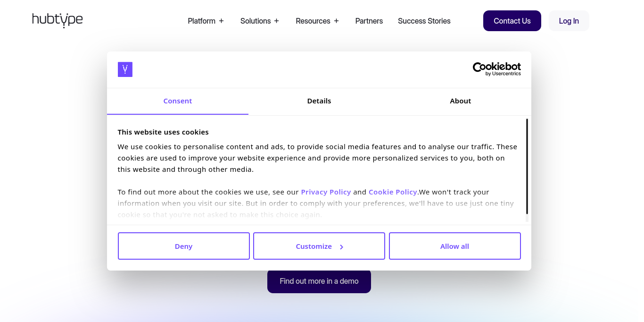Open the Privacy Policy link

[x=326, y=192]
